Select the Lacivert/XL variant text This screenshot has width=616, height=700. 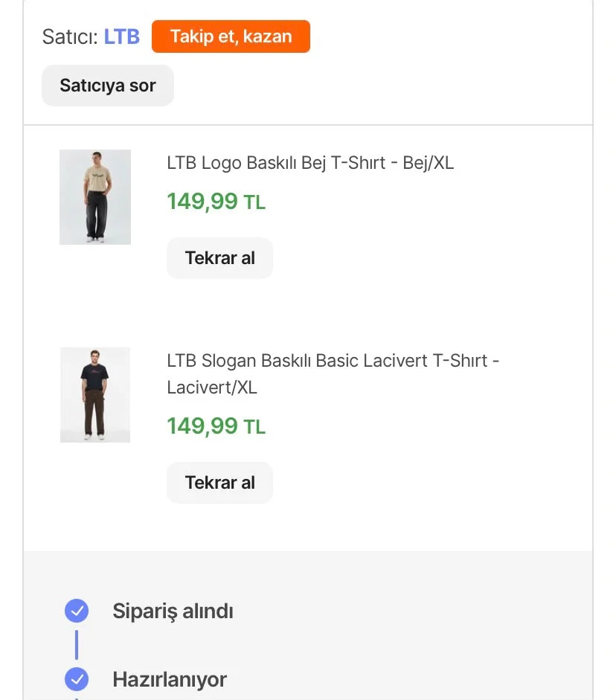[x=212, y=388]
